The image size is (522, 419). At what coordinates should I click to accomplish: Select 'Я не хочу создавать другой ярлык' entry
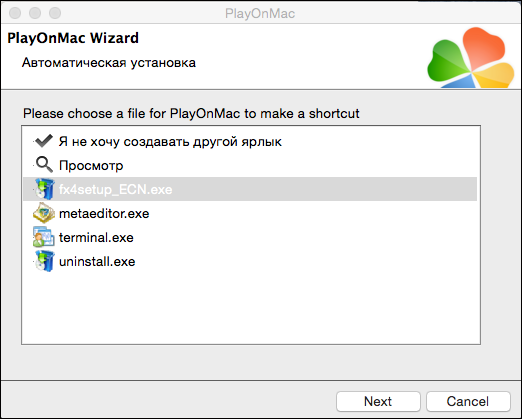[x=170, y=142]
